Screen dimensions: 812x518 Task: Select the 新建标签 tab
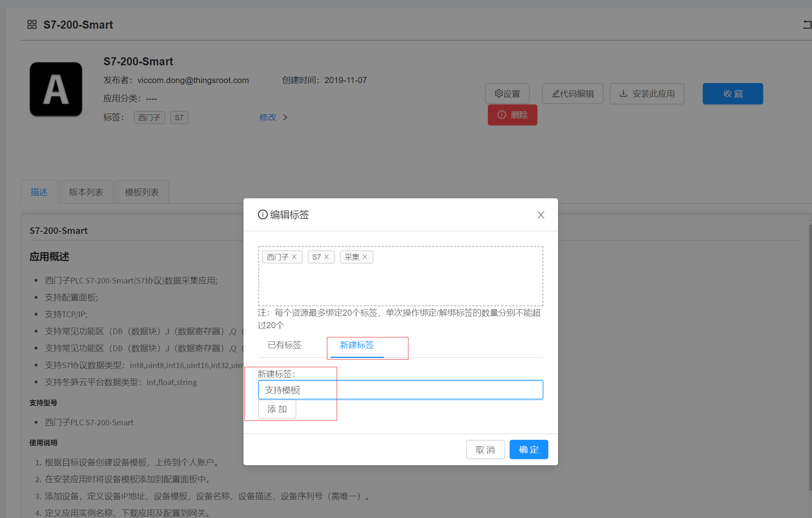(357, 345)
